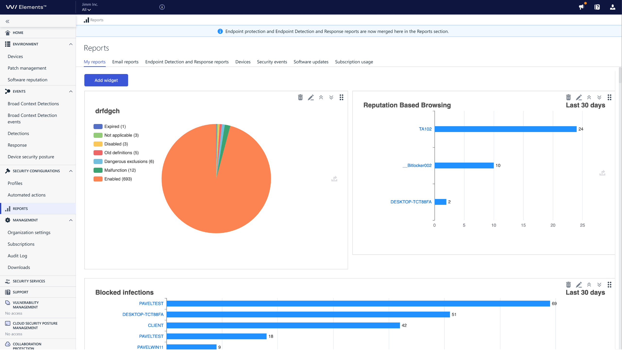Open the All organization scope dropdown
Viewport: 622px width, 364px height.
(x=86, y=10)
